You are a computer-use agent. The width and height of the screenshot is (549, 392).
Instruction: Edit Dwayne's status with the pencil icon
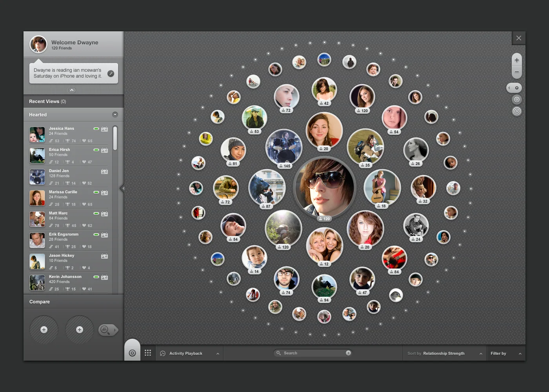(x=111, y=73)
